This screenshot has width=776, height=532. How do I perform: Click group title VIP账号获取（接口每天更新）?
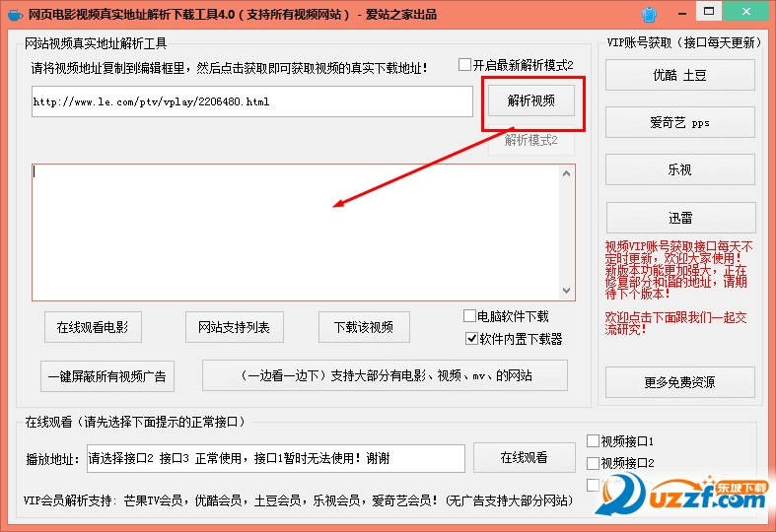point(684,42)
